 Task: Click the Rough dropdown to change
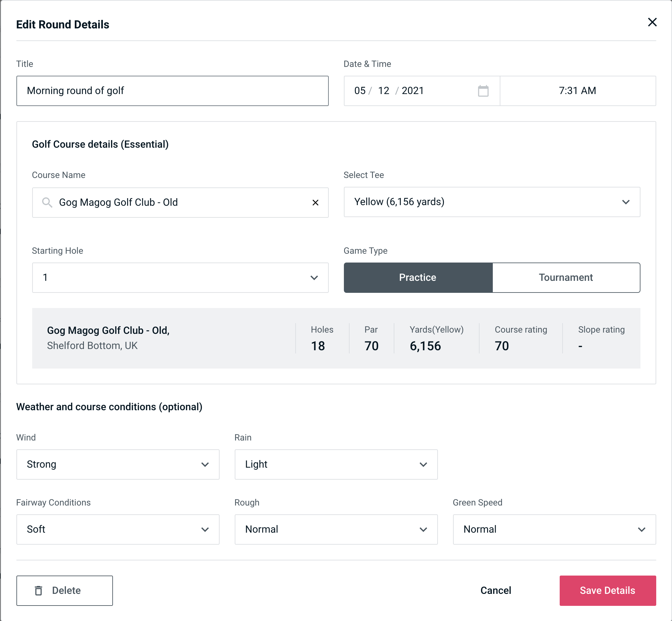(x=335, y=529)
